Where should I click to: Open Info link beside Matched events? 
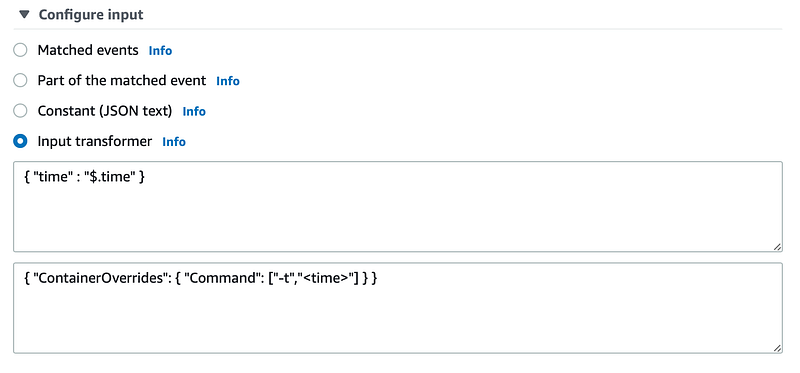tap(160, 51)
